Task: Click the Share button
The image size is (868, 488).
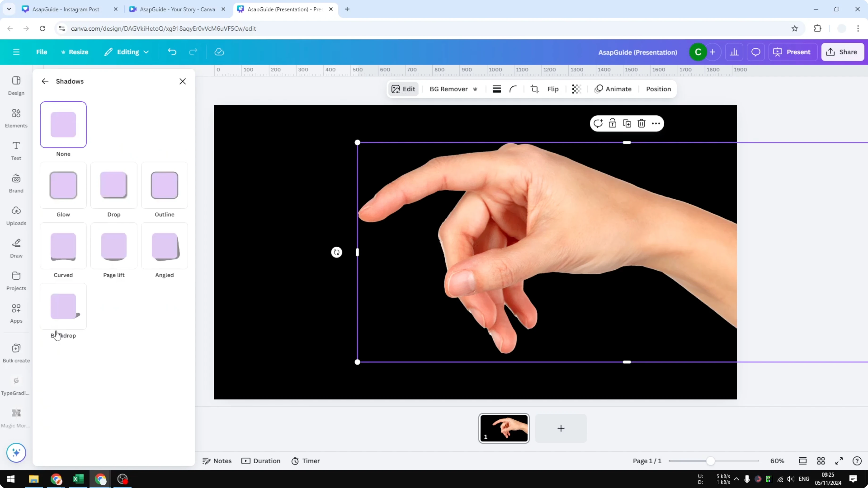Action: tap(843, 52)
